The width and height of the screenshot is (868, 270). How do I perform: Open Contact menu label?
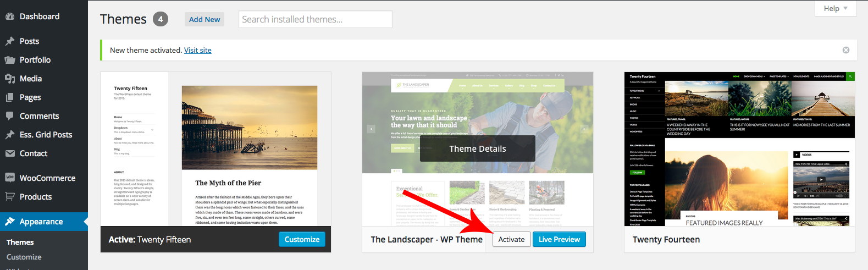click(34, 153)
